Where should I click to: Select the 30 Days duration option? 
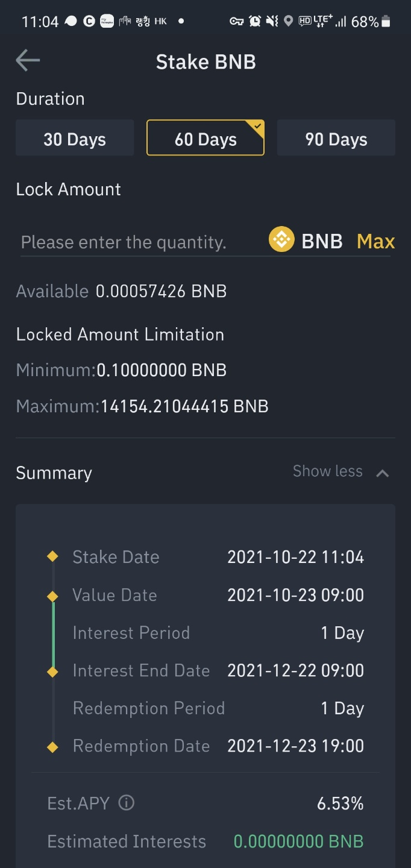(75, 139)
